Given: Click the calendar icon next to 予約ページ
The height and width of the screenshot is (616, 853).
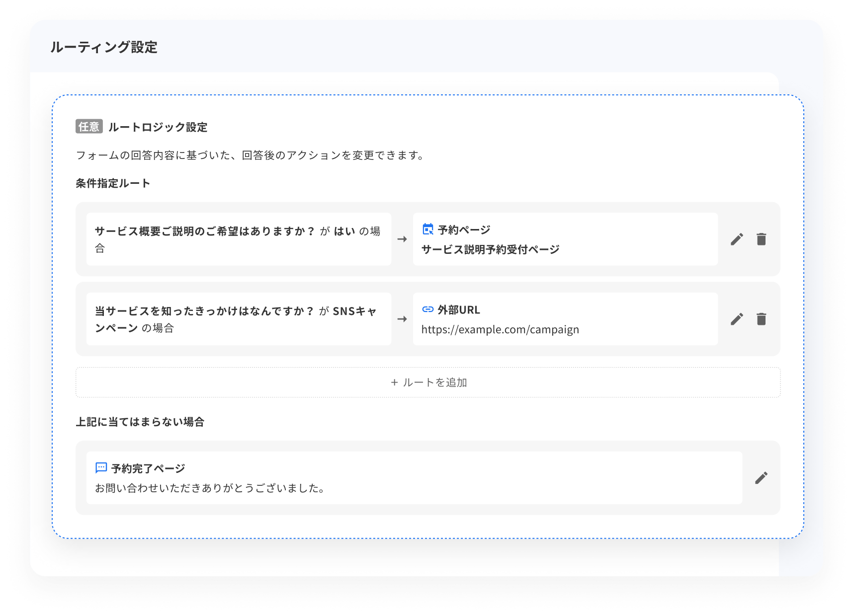Looking at the screenshot, I should click(427, 229).
